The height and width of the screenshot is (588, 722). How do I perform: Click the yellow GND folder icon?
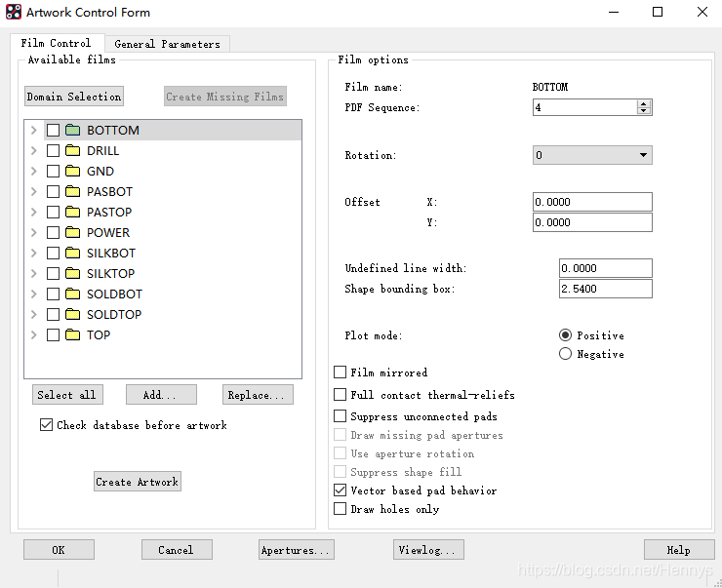[72, 171]
